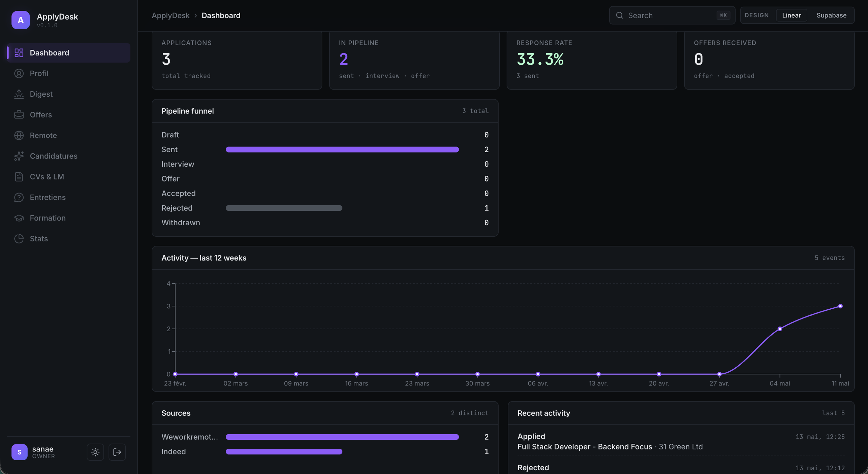Switch design to Linear
Image resolution: width=868 pixels, height=474 pixels.
point(791,15)
